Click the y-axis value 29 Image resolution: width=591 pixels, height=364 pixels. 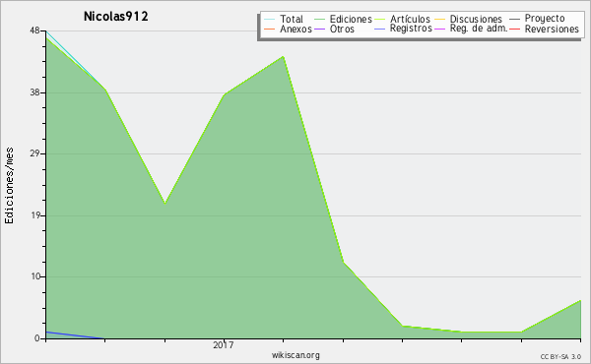pyautogui.click(x=35, y=153)
